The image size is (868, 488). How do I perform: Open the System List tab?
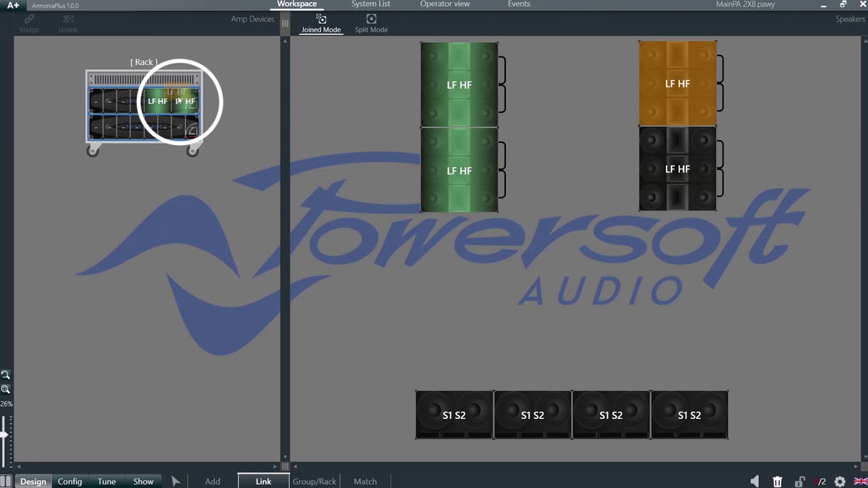pyautogui.click(x=370, y=4)
